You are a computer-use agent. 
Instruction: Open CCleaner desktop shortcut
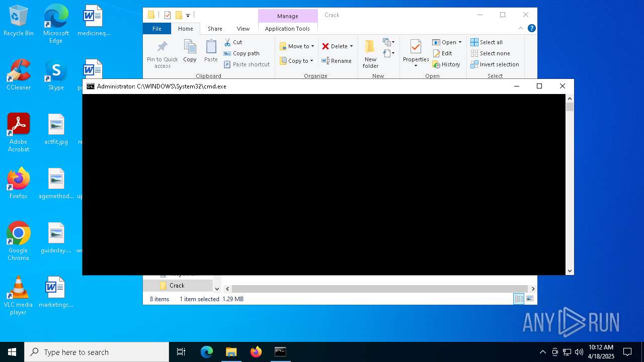tap(19, 75)
